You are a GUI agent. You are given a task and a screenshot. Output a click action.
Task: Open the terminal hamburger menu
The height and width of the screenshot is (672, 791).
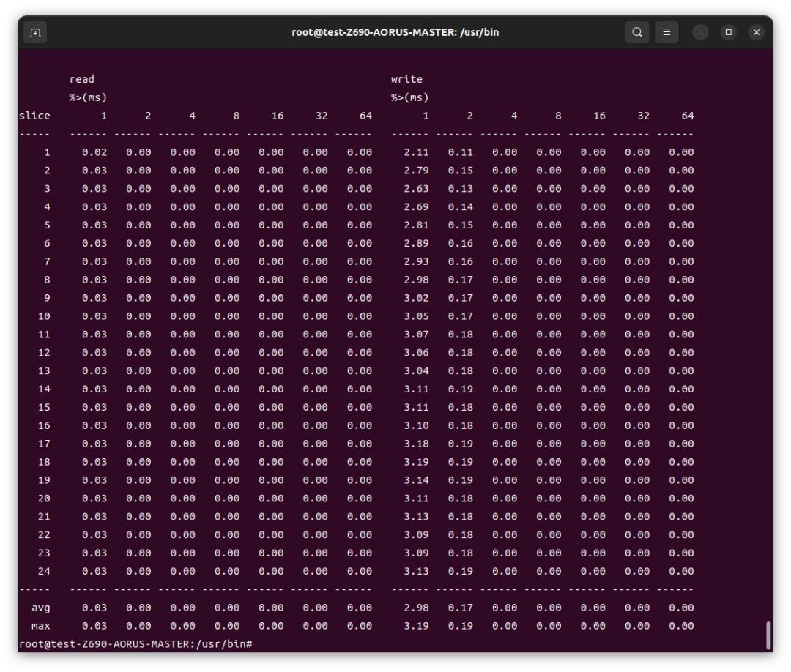pos(666,32)
